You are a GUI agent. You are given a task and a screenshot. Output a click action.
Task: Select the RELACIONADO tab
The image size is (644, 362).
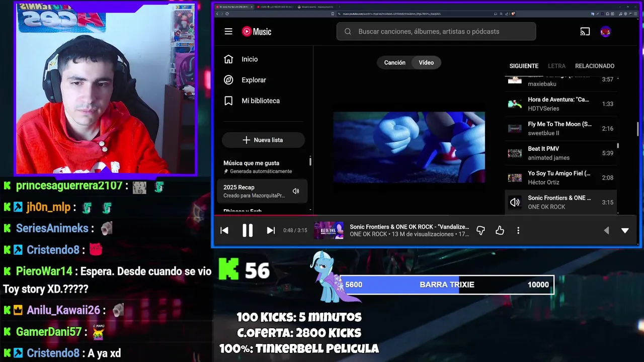pyautogui.click(x=595, y=66)
